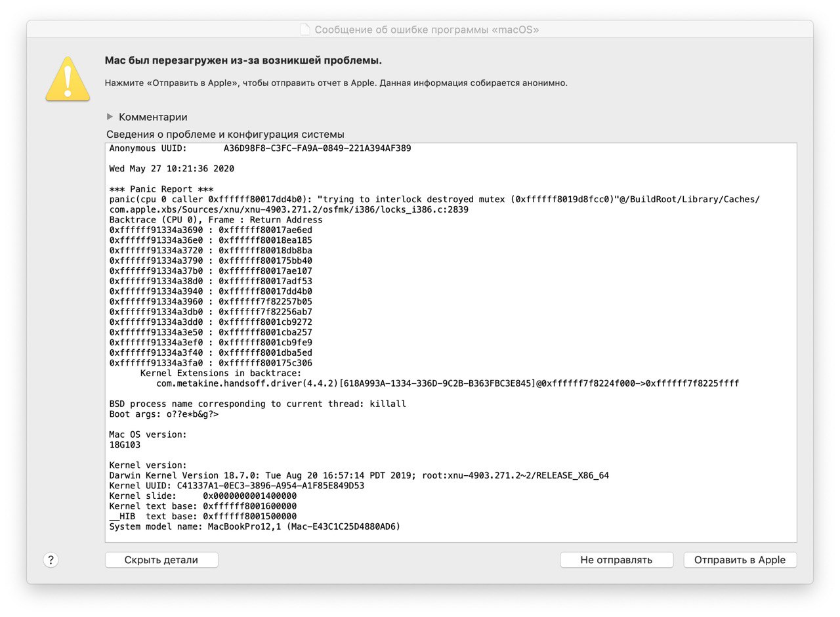The height and width of the screenshot is (617, 840).
Task: Click backtrace row 0xffffff91334a36e0
Action: click(x=211, y=240)
